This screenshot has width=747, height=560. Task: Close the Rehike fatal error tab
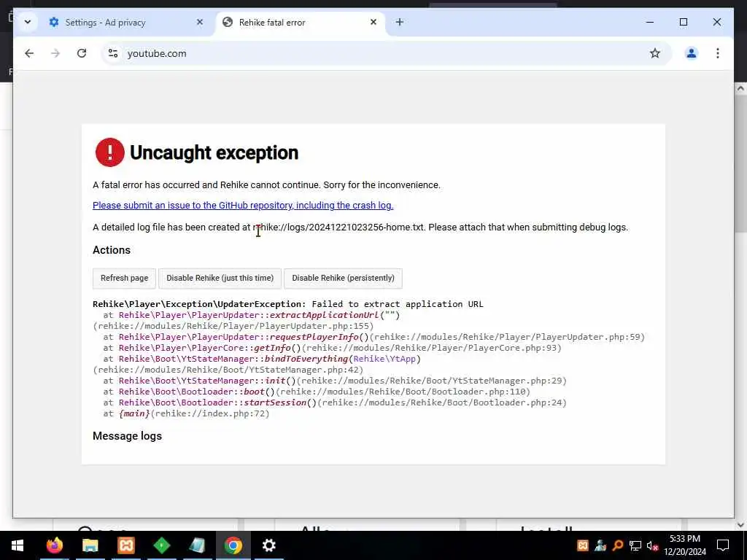pos(373,22)
